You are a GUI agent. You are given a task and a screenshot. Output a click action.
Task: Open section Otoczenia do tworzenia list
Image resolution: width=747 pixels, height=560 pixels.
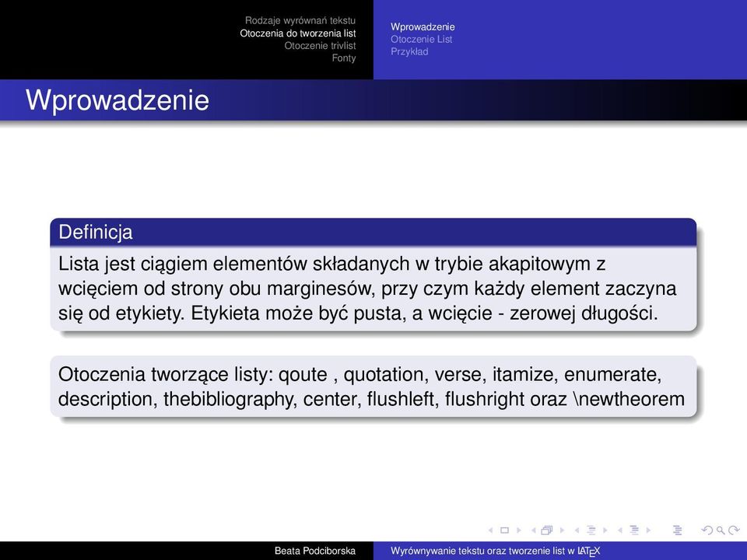298,33
